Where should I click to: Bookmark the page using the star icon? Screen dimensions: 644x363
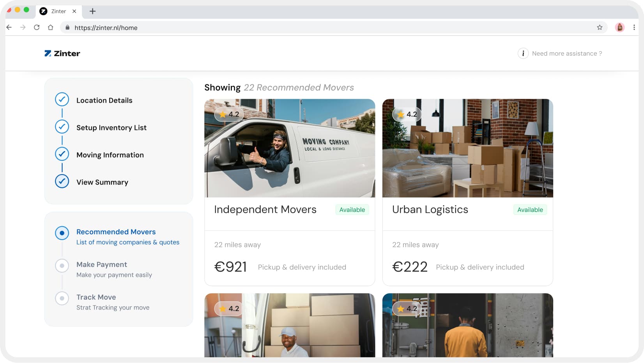599,28
